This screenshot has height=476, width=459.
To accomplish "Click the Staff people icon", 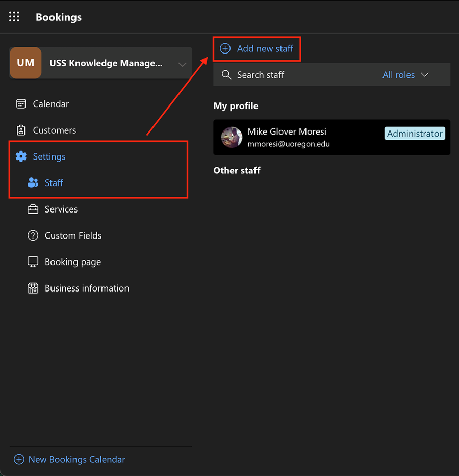I will pyautogui.click(x=33, y=183).
